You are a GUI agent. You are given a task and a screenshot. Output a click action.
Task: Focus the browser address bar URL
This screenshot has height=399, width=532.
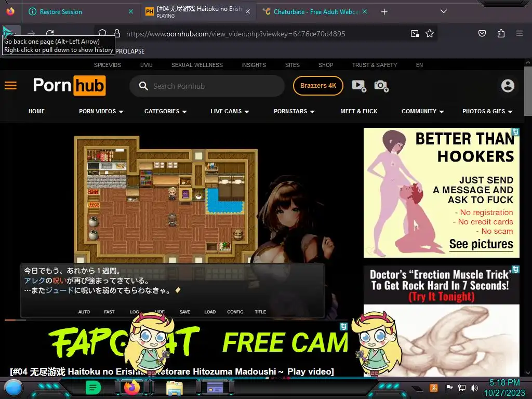click(x=235, y=34)
